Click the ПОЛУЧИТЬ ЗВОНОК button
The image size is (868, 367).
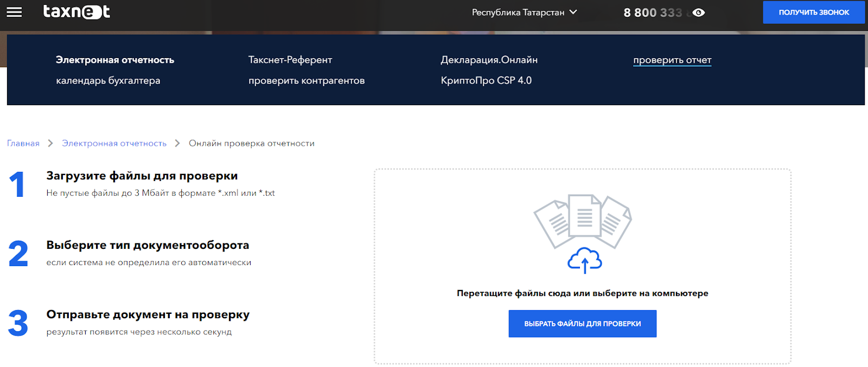click(814, 12)
